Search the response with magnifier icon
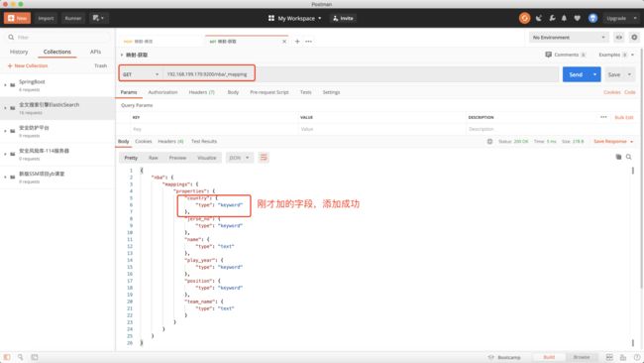Screen dimensions: 644x363 coord(628,157)
